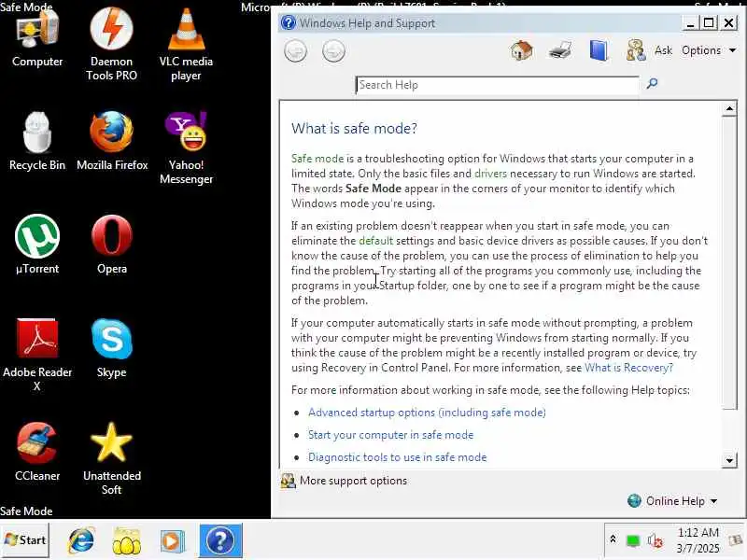Select the Recycle Bin icon

[x=37, y=141]
